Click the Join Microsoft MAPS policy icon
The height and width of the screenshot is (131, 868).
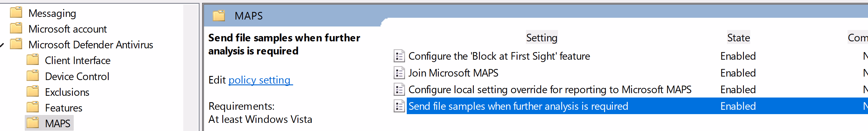pos(399,73)
